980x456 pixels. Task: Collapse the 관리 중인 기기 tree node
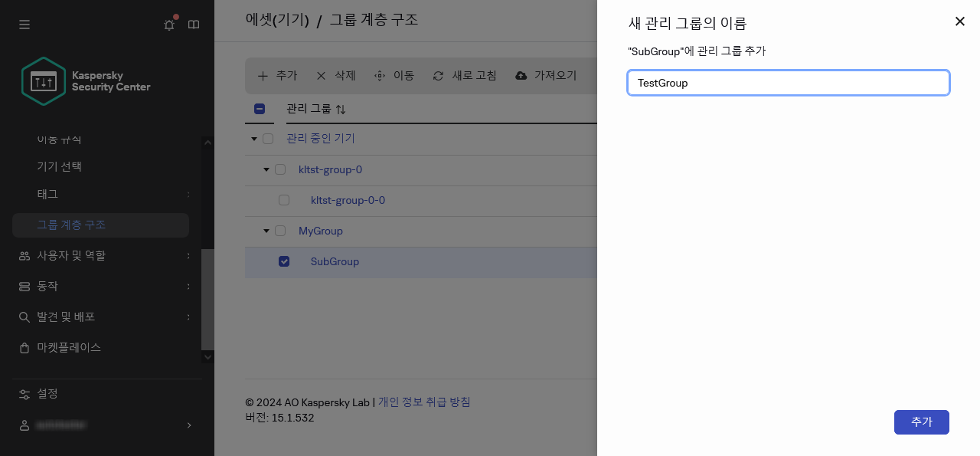(x=254, y=139)
